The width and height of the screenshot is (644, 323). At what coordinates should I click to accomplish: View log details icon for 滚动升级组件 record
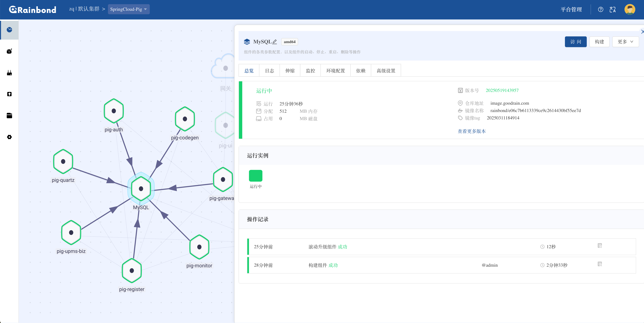tap(600, 245)
